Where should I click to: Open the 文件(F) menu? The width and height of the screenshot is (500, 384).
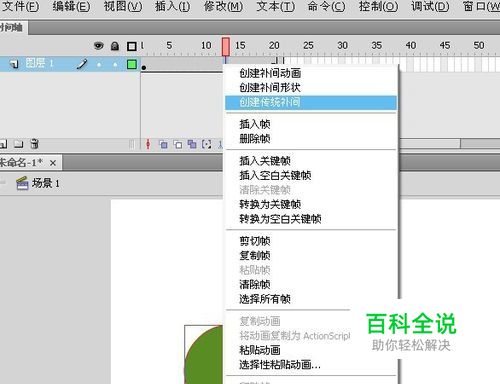20,6
